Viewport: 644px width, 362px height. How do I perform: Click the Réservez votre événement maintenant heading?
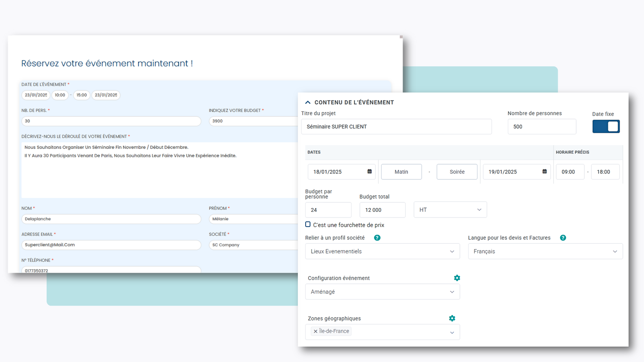click(x=107, y=63)
